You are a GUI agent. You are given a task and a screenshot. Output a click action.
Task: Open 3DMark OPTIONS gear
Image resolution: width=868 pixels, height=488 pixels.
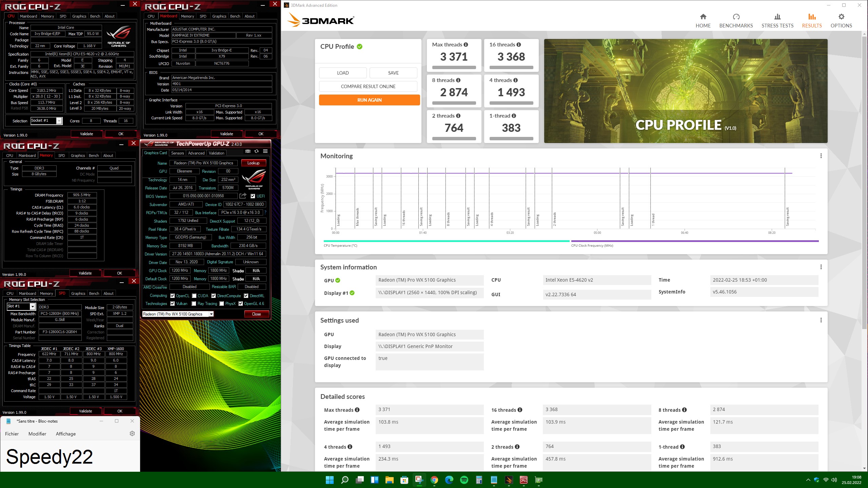pyautogui.click(x=841, y=21)
